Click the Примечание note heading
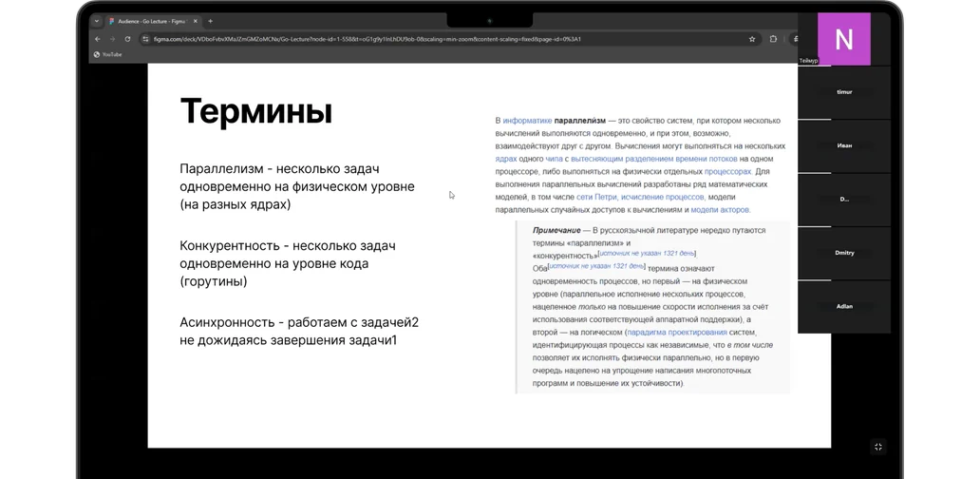 coord(556,230)
